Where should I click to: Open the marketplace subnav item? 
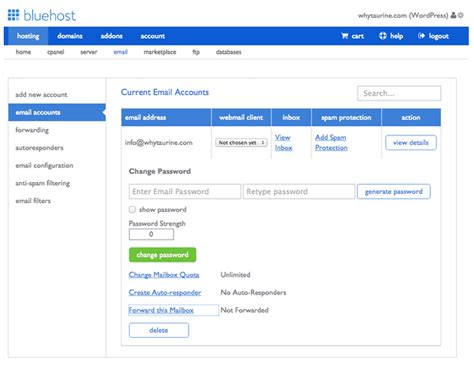point(160,52)
